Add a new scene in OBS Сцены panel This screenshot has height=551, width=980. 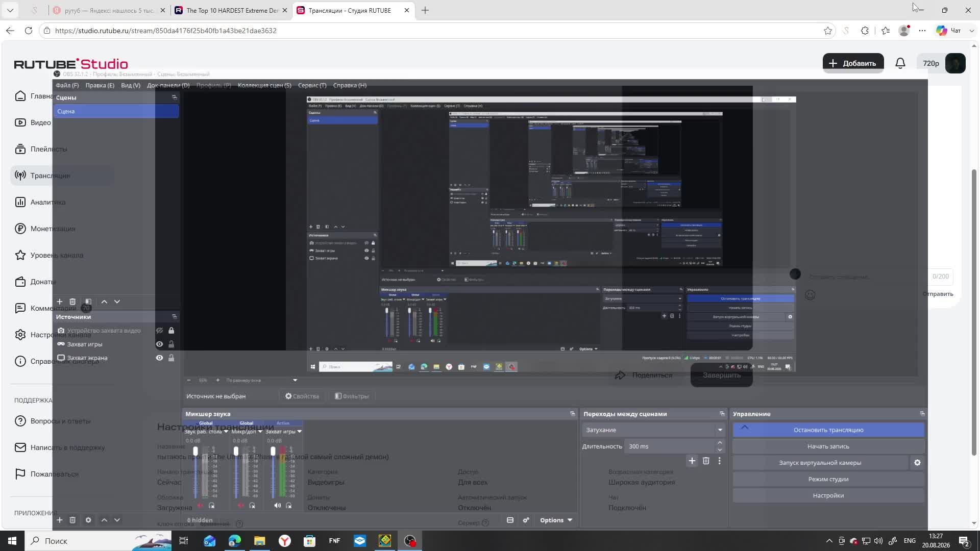60,302
